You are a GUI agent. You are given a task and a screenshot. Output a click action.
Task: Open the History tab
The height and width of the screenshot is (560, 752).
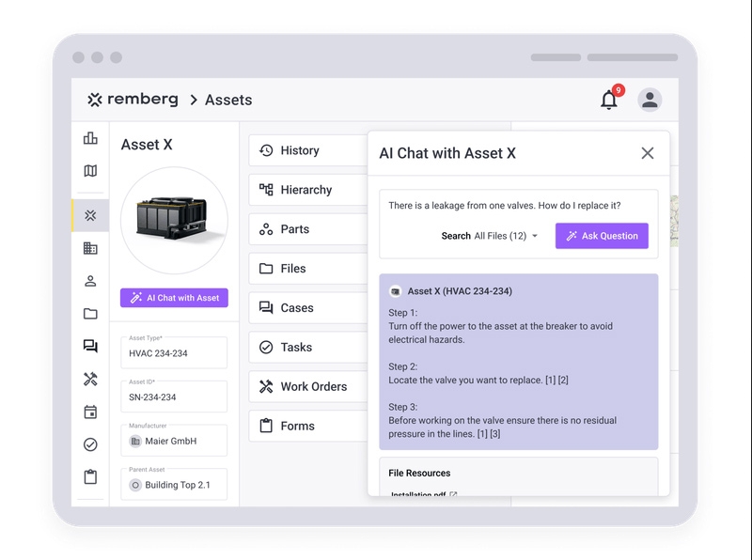(308, 150)
